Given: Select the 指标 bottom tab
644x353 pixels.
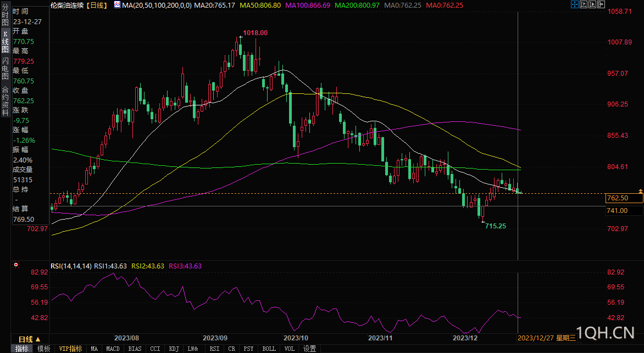Looking at the screenshot, I should tap(22, 349).
